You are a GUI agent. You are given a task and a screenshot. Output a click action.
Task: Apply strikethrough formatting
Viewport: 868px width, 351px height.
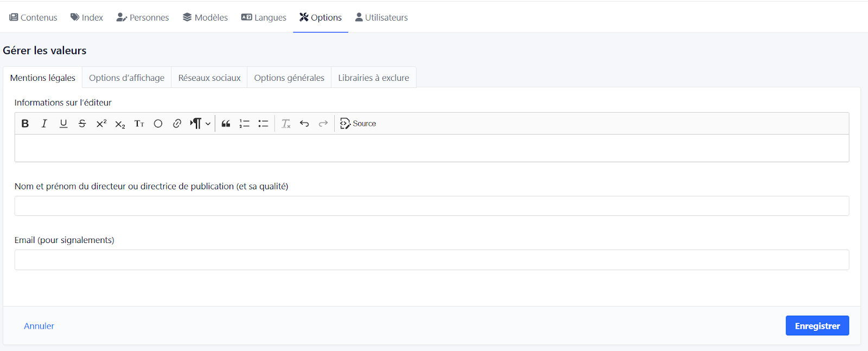click(x=82, y=124)
